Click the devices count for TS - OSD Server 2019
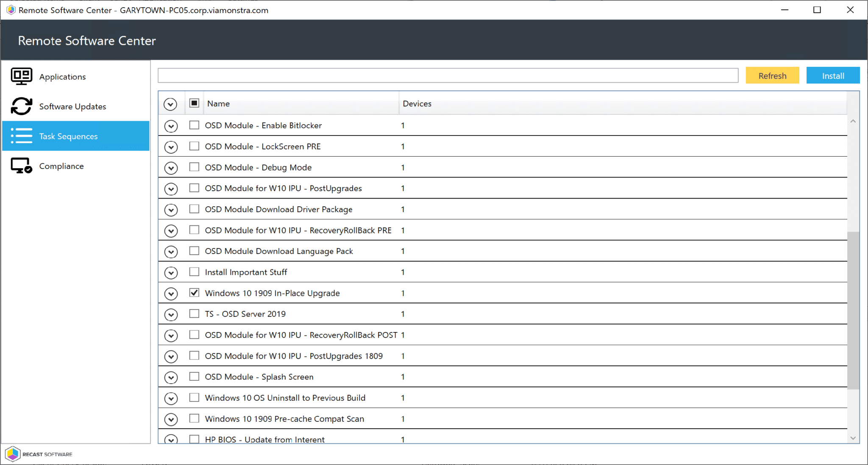868x465 pixels. (403, 314)
